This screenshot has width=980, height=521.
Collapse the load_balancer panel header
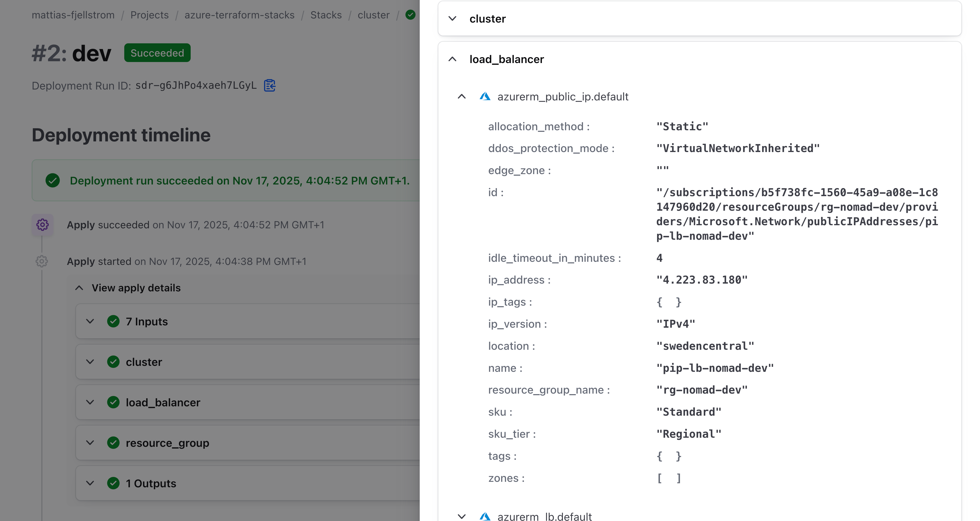point(452,59)
